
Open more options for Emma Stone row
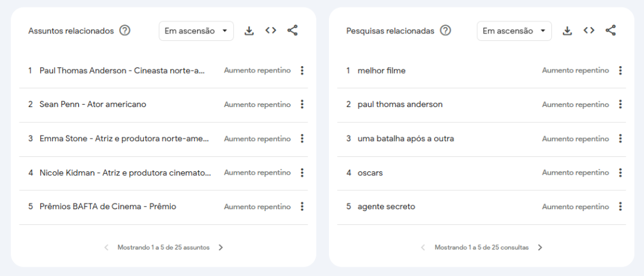coord(302,139)
